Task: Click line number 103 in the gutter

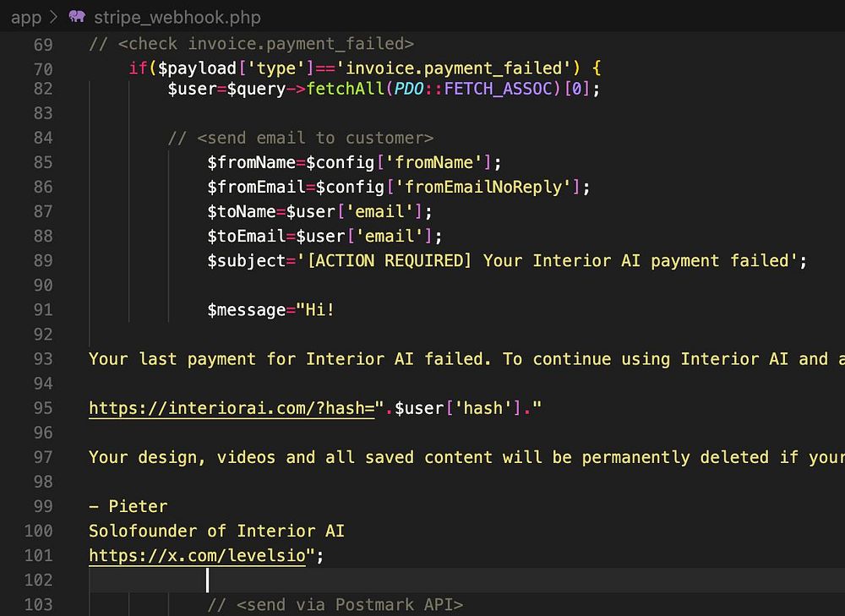Action: tap(38, 605)
